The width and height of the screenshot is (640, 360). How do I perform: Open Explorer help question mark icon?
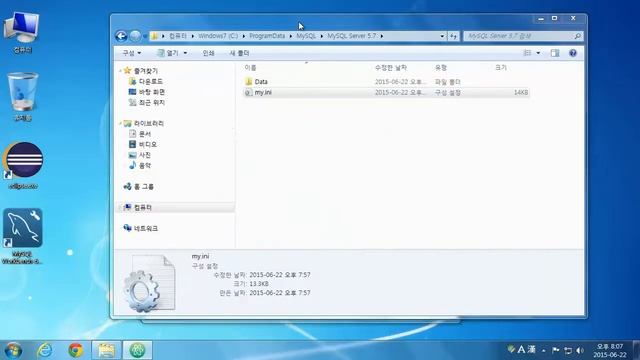(x=573, y=53)
